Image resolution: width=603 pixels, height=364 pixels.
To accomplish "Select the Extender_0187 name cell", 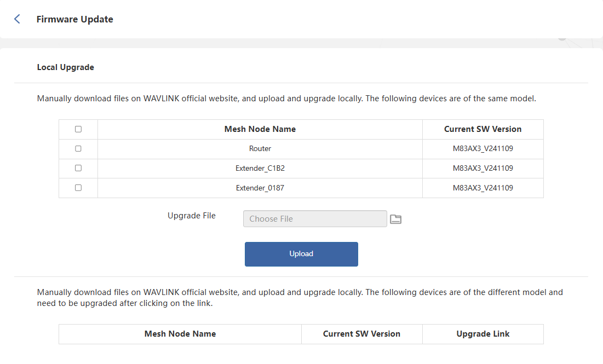I will [260, 188].
